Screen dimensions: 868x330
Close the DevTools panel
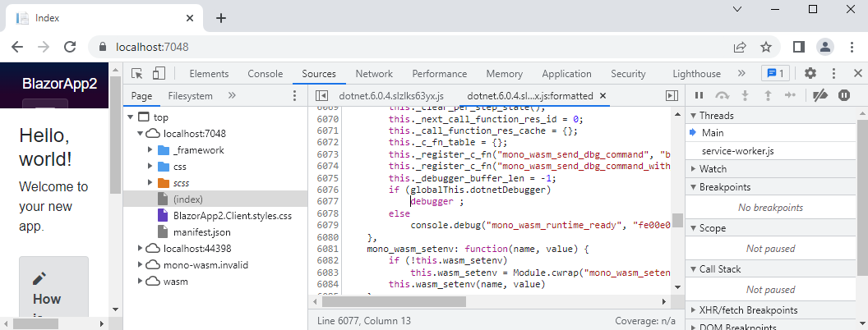point(857,74)
